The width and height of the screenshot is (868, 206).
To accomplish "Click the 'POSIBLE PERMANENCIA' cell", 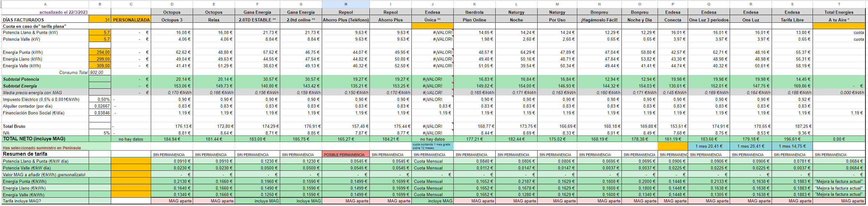I will [x=346, y=154].
